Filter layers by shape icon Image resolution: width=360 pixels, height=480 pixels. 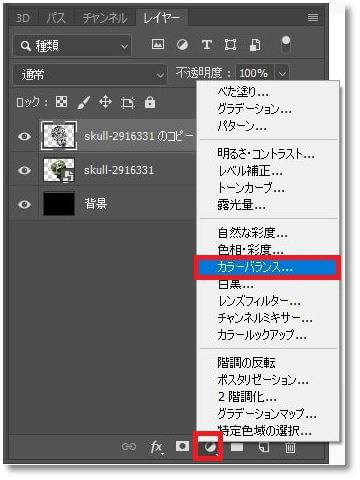pyautogui.click(x=230, y=44)
